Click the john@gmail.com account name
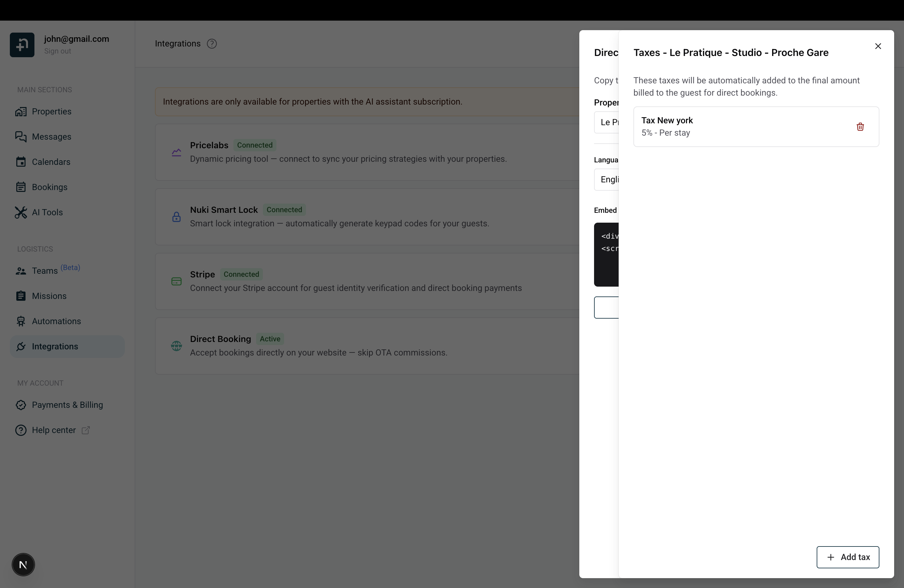 coord(76,39)
